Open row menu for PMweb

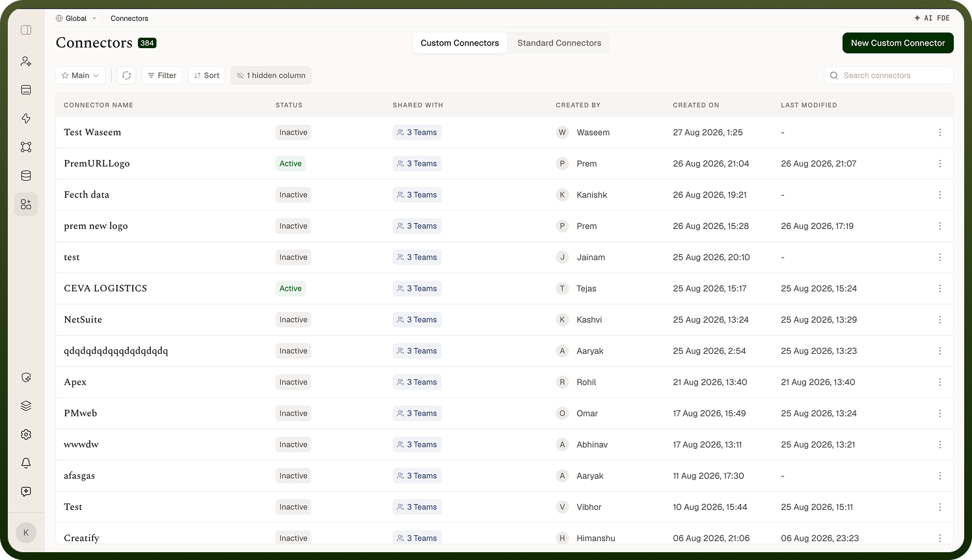point(940,414)
